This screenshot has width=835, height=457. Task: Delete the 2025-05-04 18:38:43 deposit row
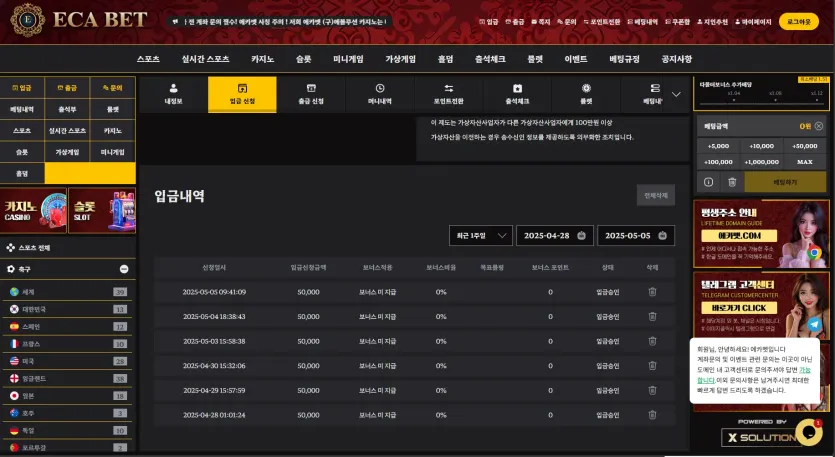652,316
